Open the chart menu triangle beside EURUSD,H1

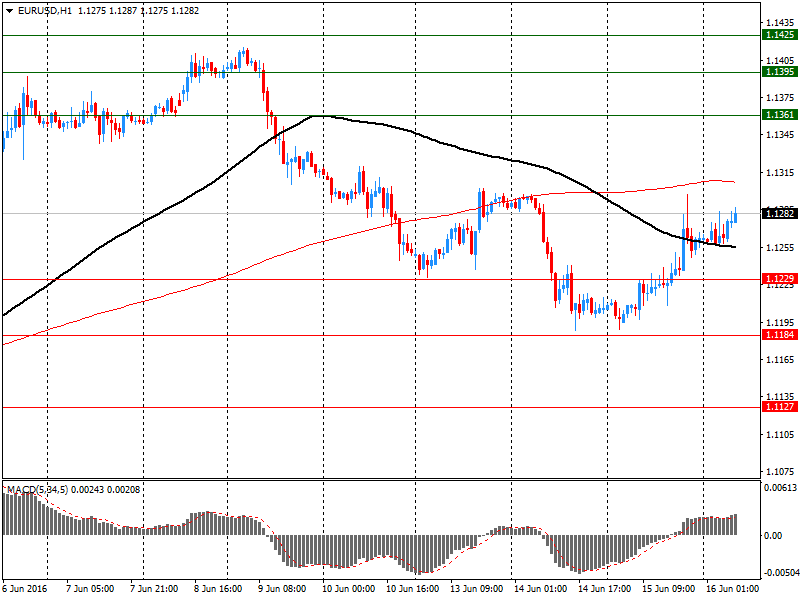point(9,11)
